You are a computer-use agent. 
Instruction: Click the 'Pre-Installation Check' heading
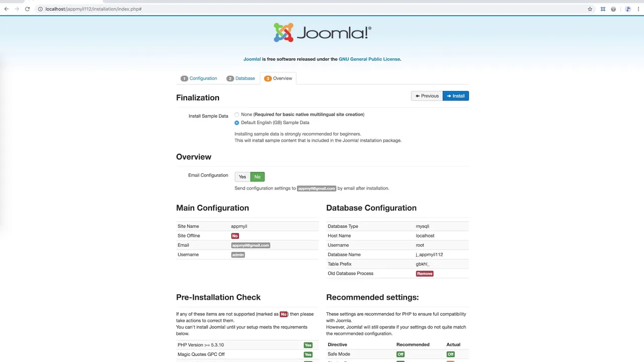[218, 298]
